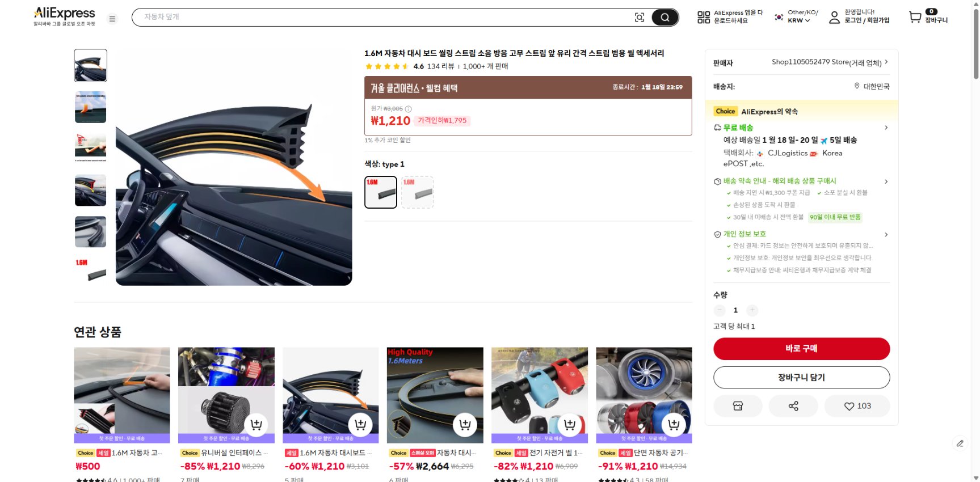Select the type 1 color option
Screen dimensions: 980x482
click(381, 192)
